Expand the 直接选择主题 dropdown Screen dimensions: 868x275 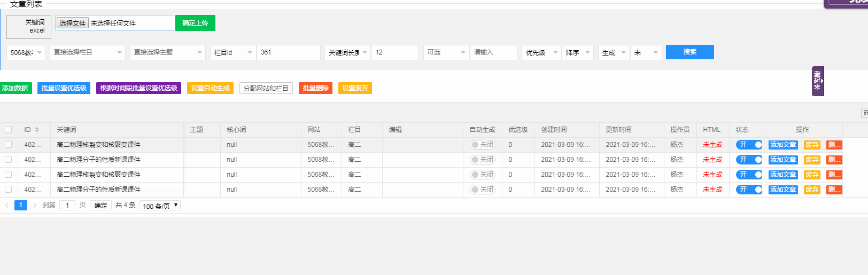pos(167,52)
